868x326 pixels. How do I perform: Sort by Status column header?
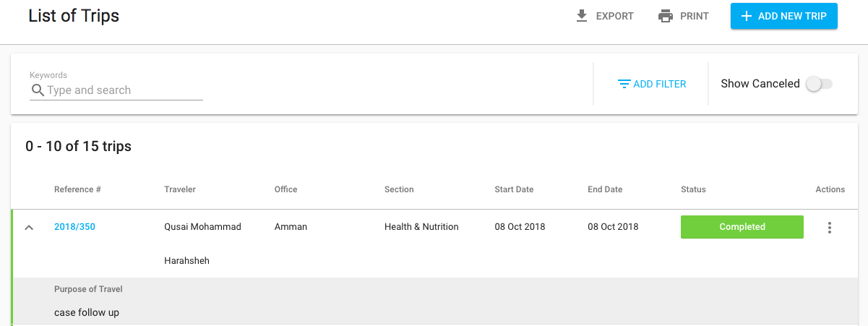coord(693,189)
